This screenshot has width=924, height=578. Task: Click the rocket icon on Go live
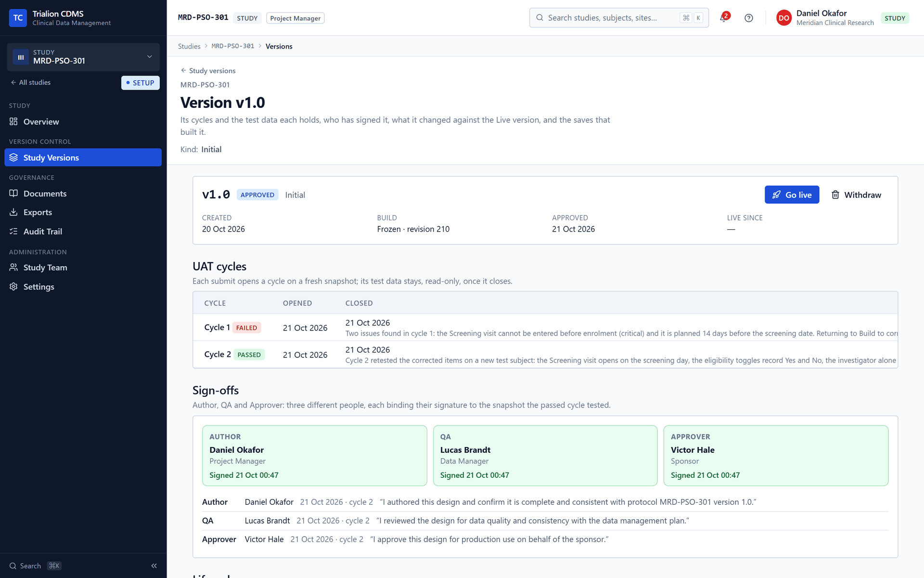776,195
